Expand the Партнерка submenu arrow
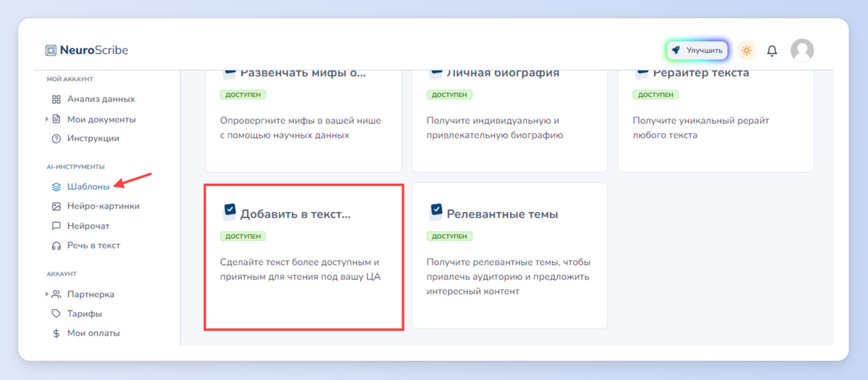Screen dimensions: 868x380 tap(47, 295)
